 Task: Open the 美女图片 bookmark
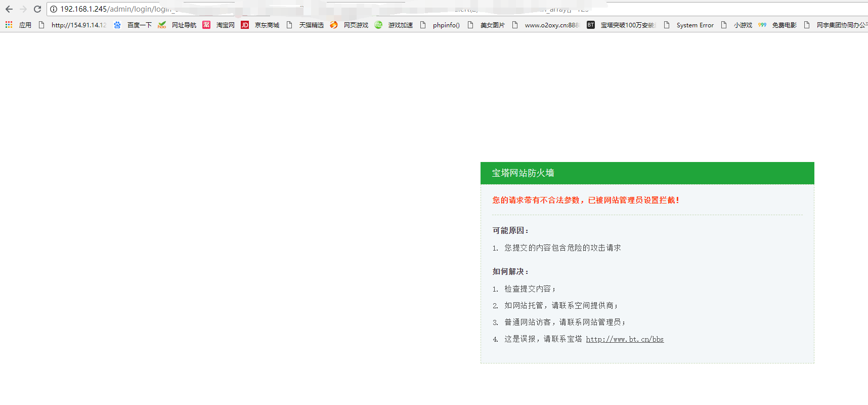point(493,25)
